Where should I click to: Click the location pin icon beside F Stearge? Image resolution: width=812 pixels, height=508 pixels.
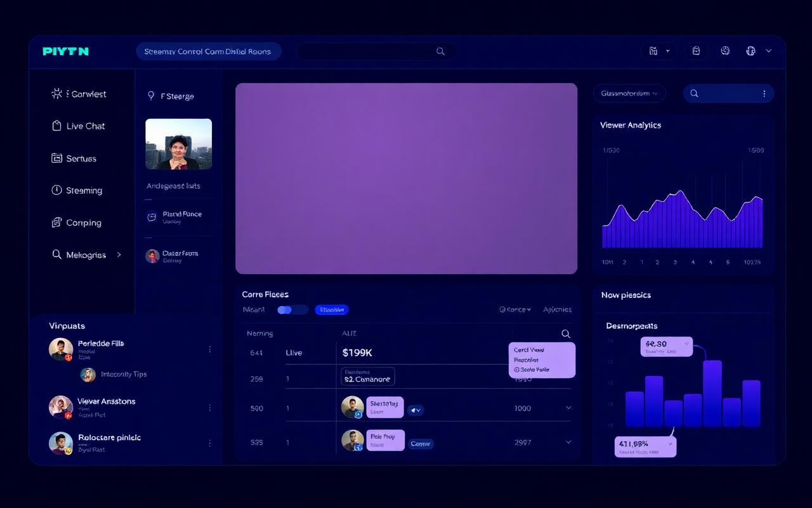pyautogui.click(x=151, y=96)
